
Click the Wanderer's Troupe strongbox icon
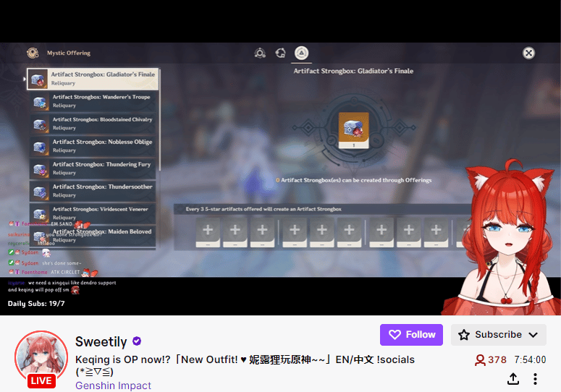coord(40,101)
